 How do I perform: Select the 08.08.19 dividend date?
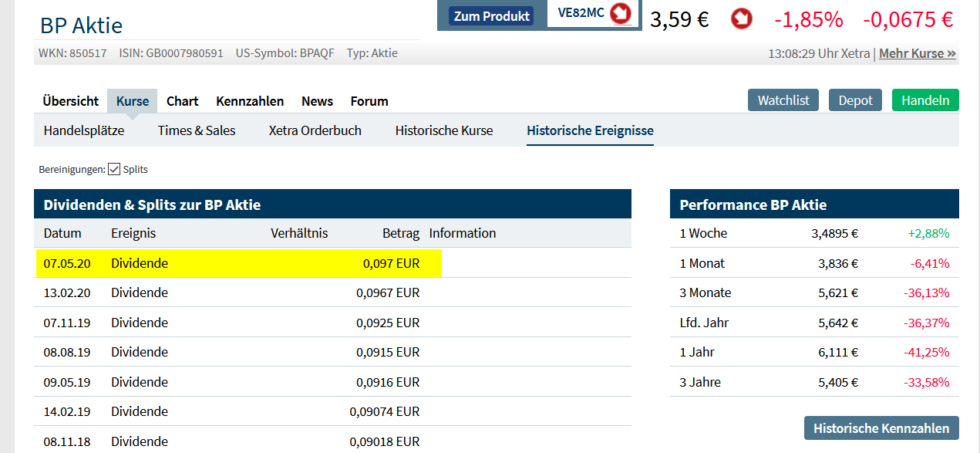pyautogui.click(x=67, y=352)
